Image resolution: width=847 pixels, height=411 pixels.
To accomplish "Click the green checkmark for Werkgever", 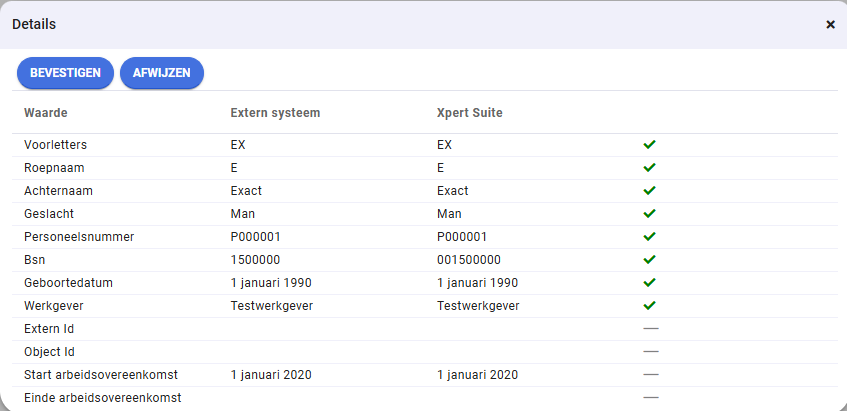I will pyautogui.click(x=649, y=306).
